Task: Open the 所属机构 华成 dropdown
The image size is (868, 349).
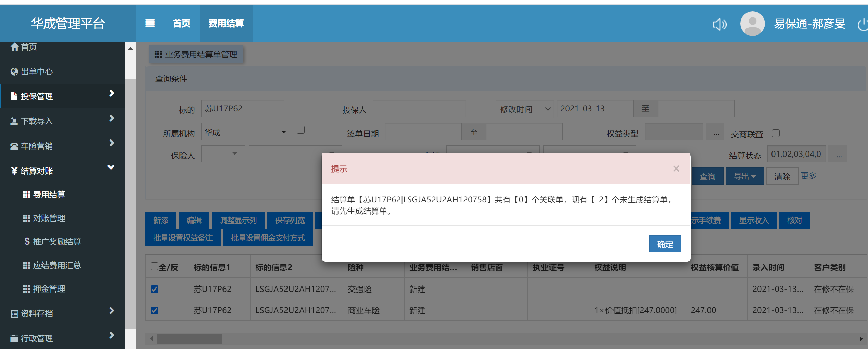Action: click(247, 132)
